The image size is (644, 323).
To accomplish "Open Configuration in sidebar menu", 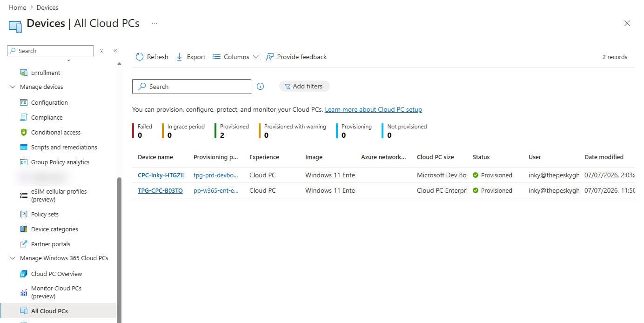I will (49, 102).
